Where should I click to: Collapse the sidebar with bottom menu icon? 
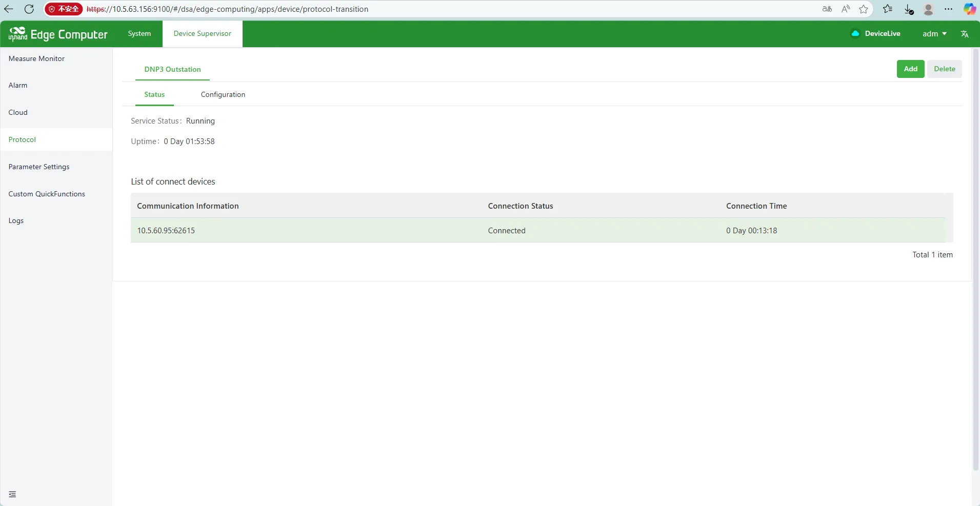12,494
